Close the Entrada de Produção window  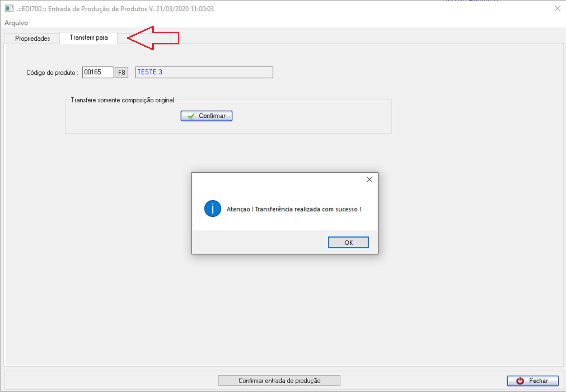(557, 8)
